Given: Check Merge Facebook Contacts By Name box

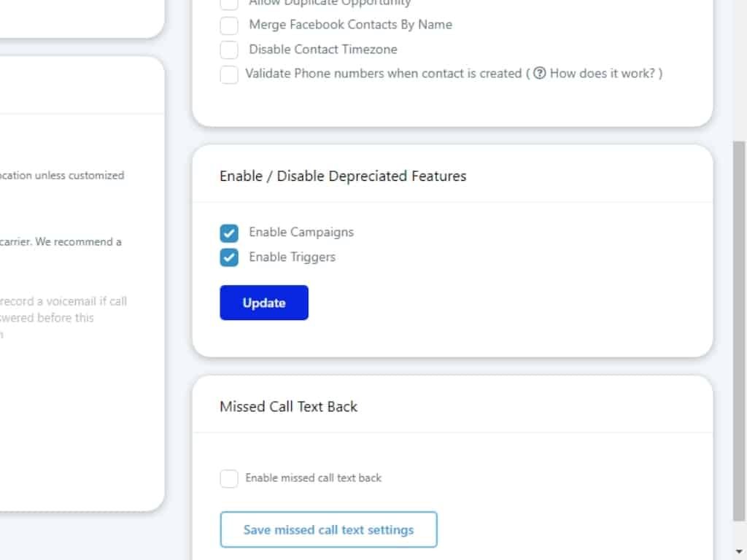Looking at the screenshot, I should (229, 26).
